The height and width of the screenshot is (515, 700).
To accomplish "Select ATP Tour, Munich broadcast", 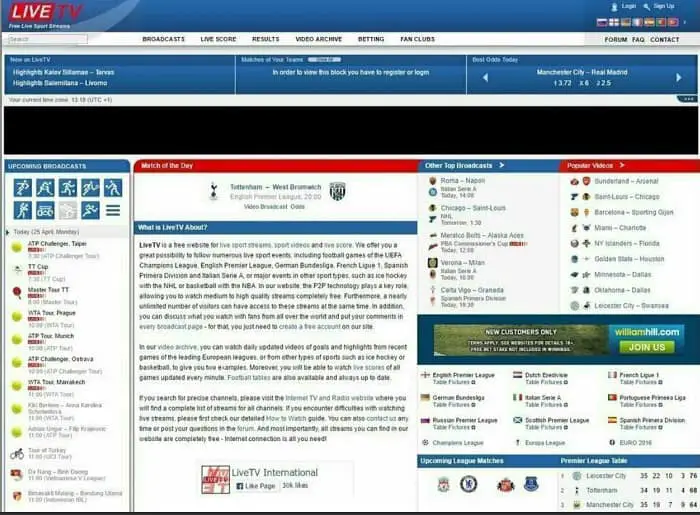I will 51,336.
